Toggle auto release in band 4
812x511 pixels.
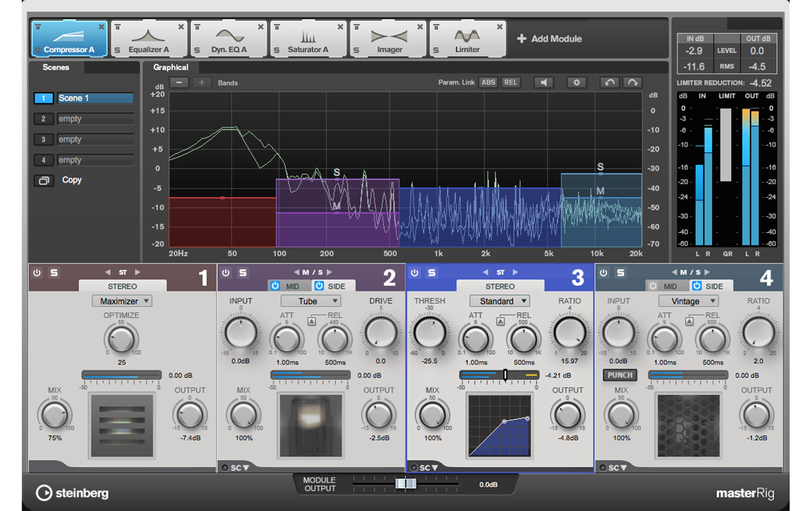click(689, 321)
